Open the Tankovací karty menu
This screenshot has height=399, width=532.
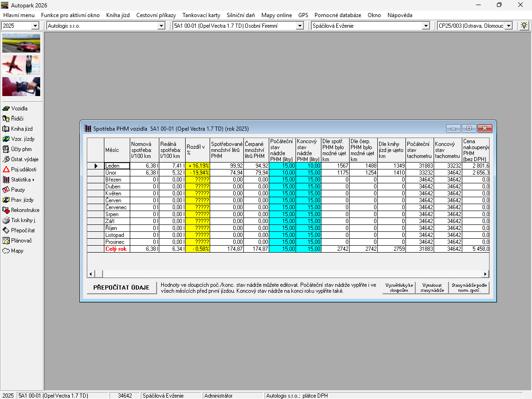click(x=201, y=15)
